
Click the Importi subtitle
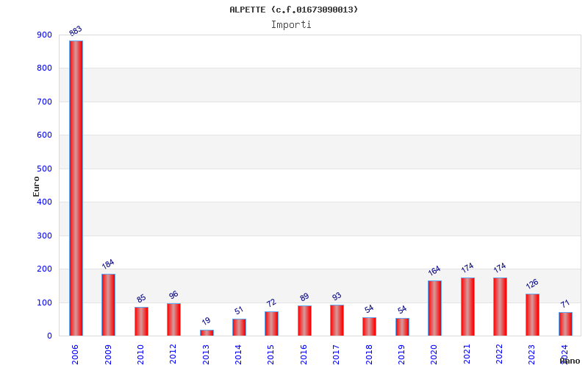(291, 25)
